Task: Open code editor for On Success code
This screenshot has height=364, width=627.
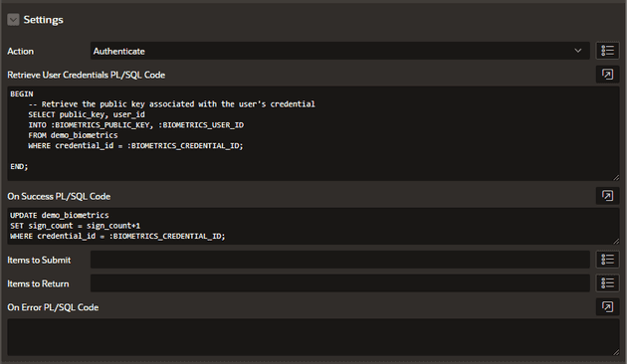Action: (x=607, y=196)
